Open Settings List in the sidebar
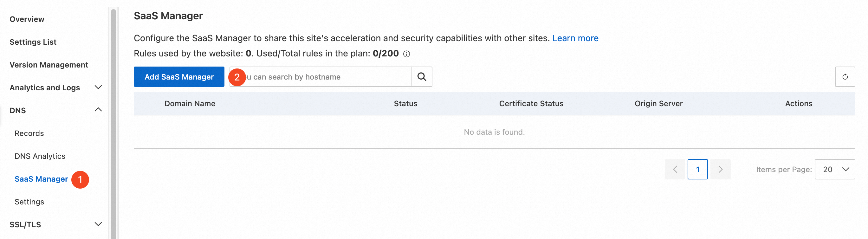 pyautogui.click(x=33, y=42)
